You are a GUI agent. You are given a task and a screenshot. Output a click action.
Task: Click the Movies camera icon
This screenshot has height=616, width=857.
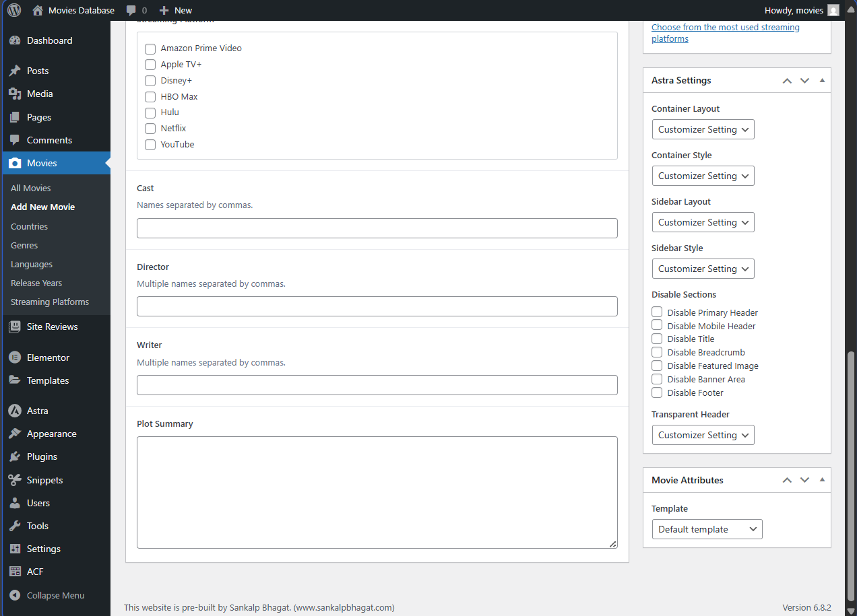[15, 163]
